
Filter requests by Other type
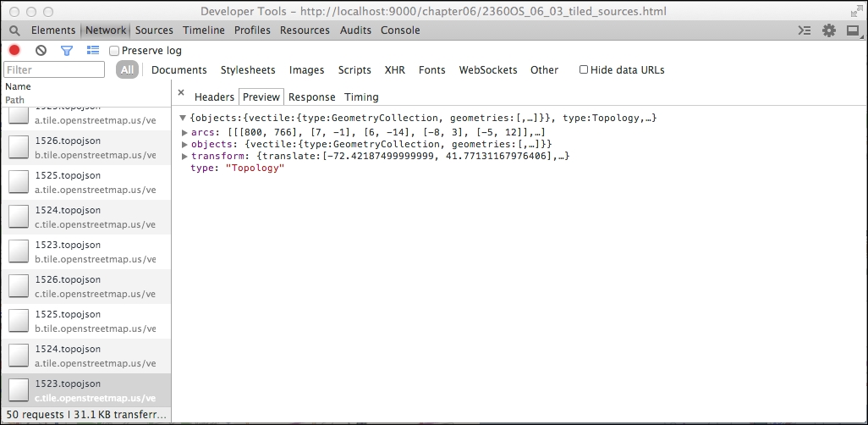coord(544,69)
